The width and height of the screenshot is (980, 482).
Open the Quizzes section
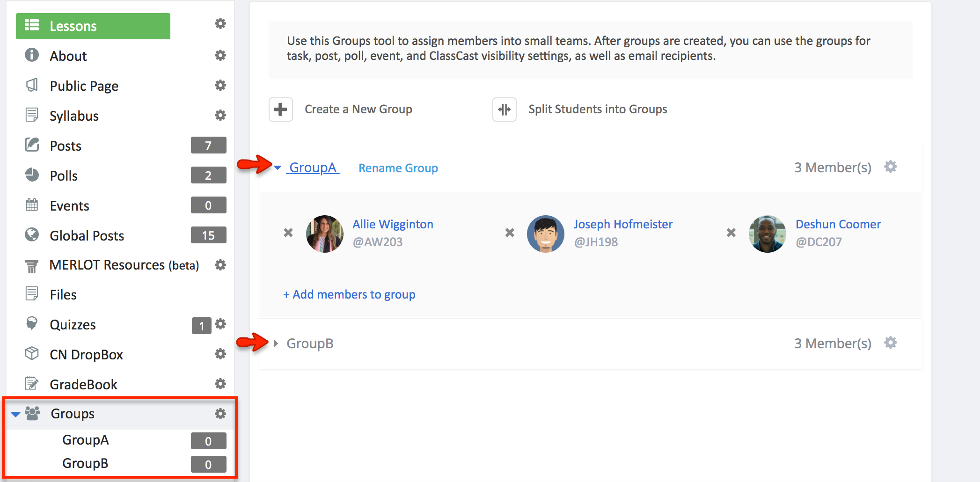[x=73, y=325]
